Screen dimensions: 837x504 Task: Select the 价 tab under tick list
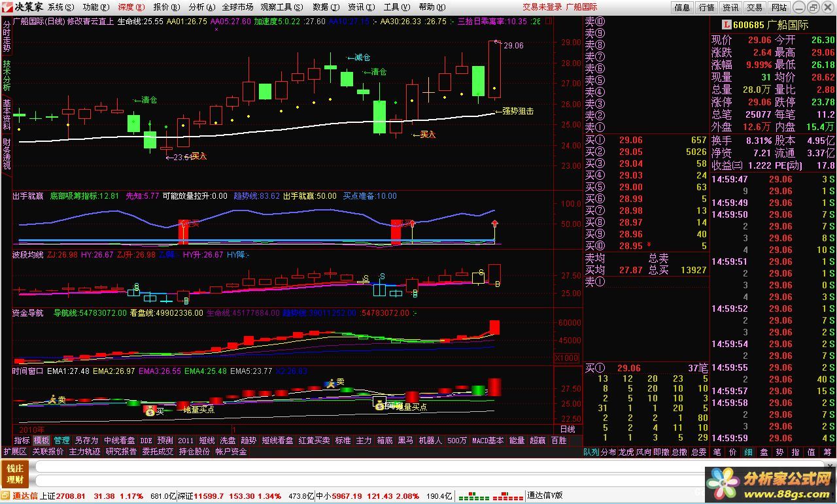(x=732, y=452)
